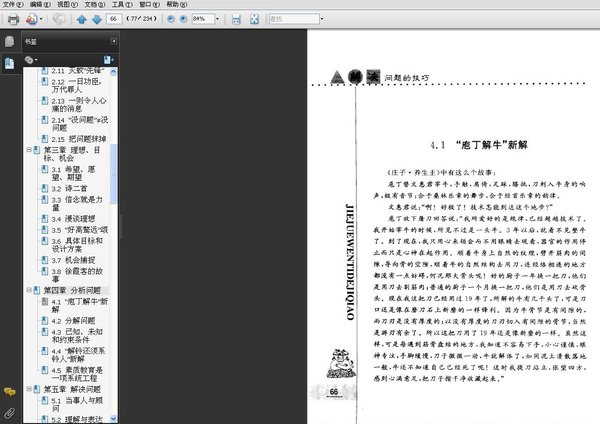Open the 工具 (Tools) menu
Screen dimensions: 600x424
pyautogui.click(x=122, y=4)
